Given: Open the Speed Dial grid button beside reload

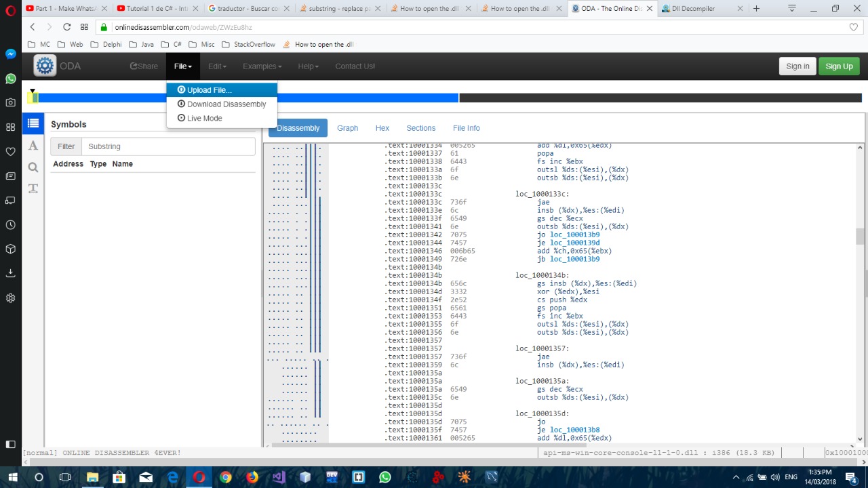Looking at the screenshot, I should pyautogui.click(x=84, y=26).
